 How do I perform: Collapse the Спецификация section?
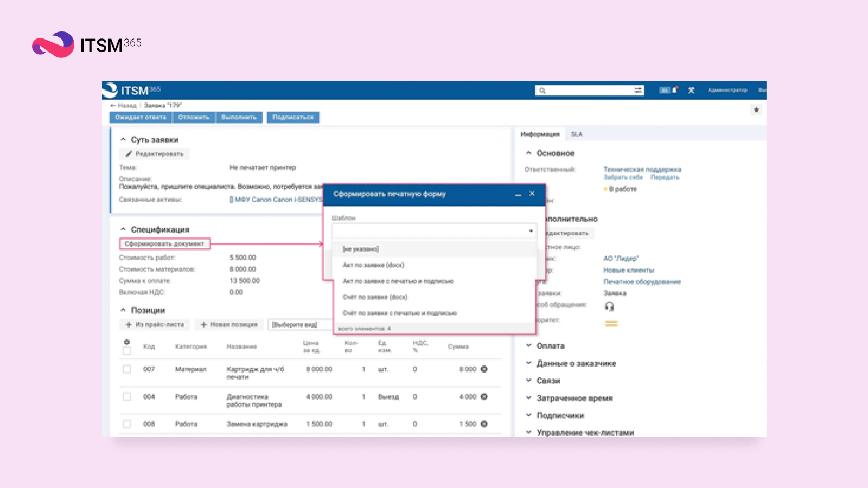(123, 229)
